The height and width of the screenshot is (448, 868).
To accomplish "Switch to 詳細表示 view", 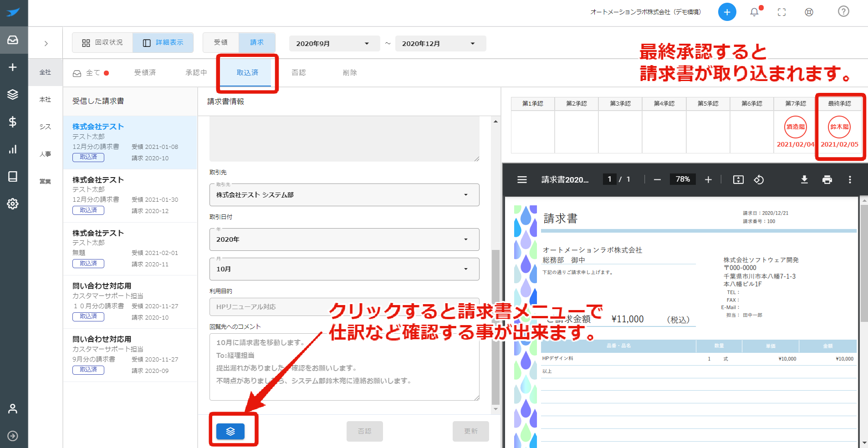I will (x=163, y=42).
